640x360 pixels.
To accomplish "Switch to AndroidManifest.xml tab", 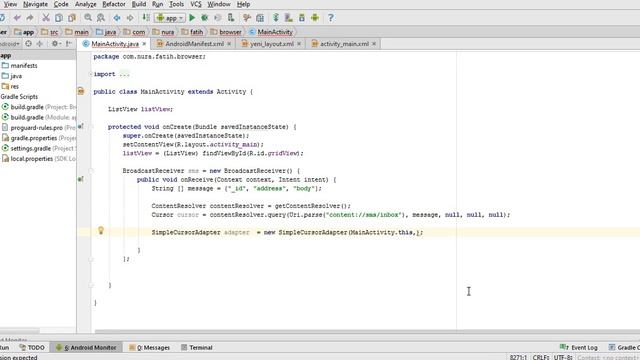I will click(194, 44).
